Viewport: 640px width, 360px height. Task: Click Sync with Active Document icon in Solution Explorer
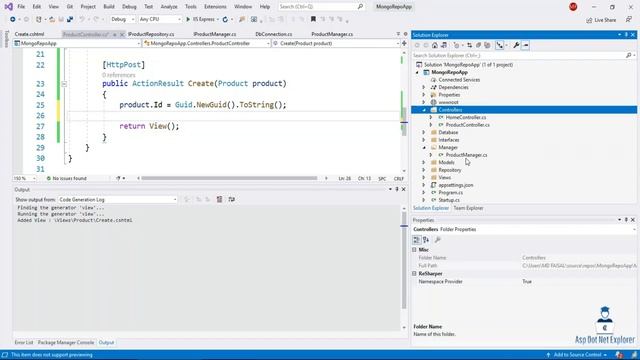(469, 45)
